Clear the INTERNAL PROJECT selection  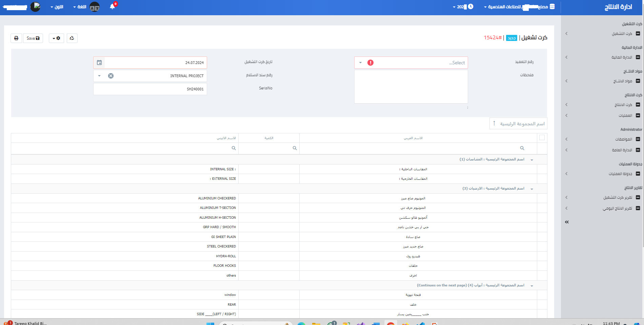(111, 76)
